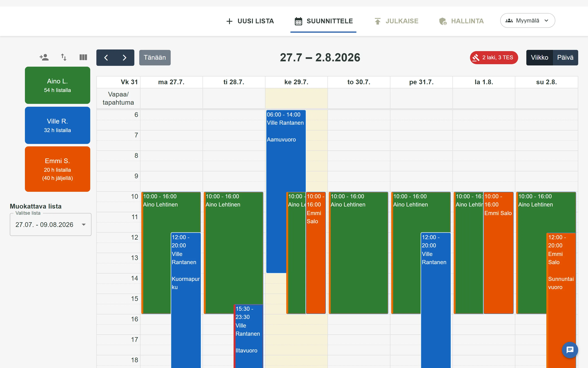The image size is (588, 368).
Task: Click the sort arrows icon
Action: 64,57
